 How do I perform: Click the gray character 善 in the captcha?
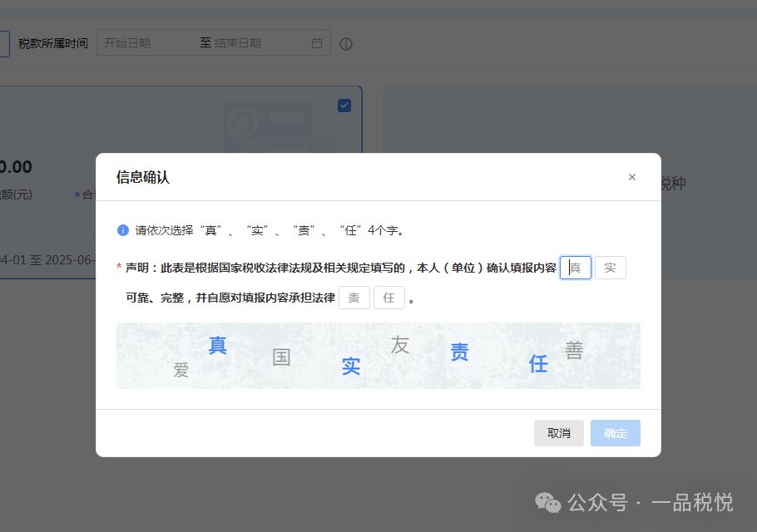pos(574,351)
